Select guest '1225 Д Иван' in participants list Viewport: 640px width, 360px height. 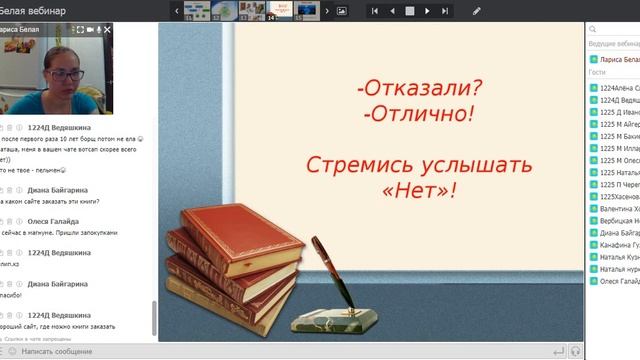[x=615, y=112]
